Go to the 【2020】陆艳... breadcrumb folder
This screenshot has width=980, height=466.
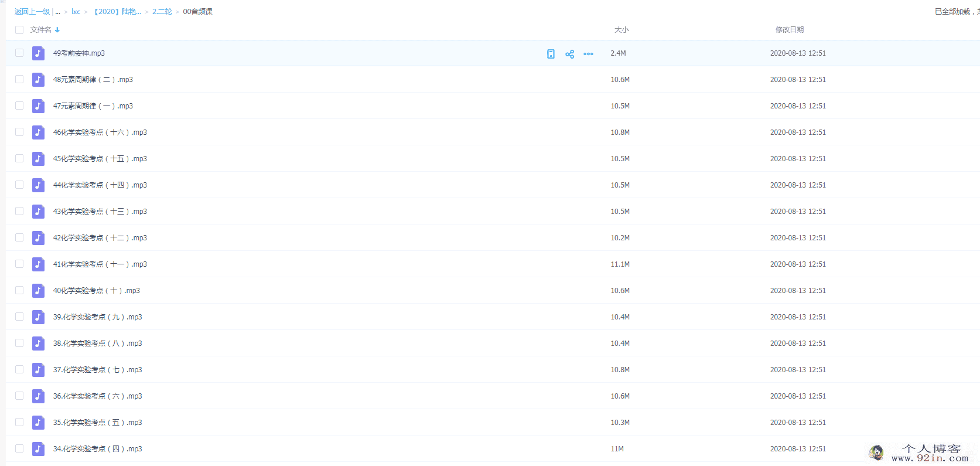click(117, 12)
